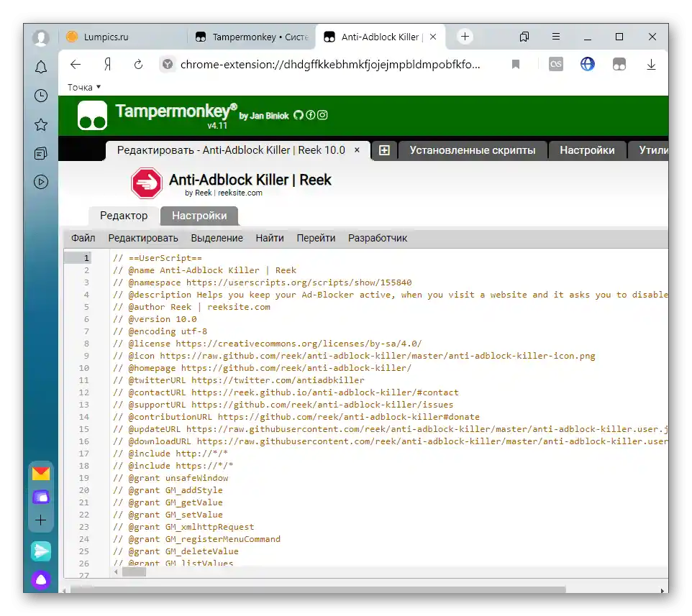The width and height of the screenshot is (692, 616).
Task: Open the profile avatar in sidebar
Action: [x=40, y=38]
